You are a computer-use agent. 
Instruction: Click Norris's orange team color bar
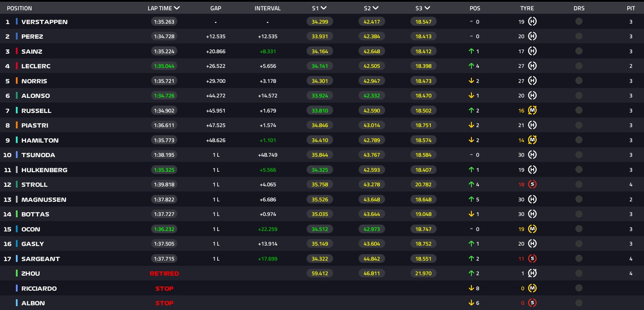(17, 81)
